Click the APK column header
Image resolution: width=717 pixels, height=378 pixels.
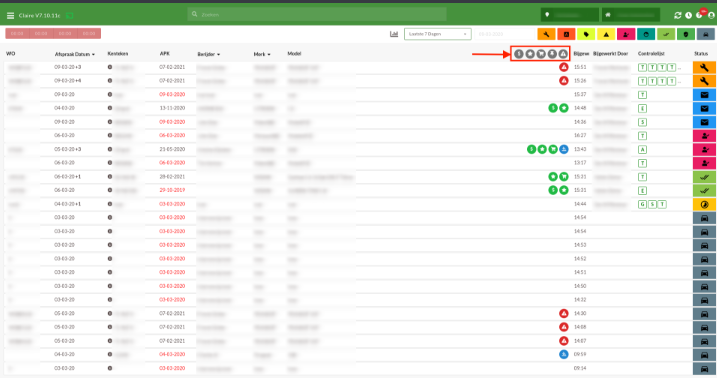tap(165, 53)
